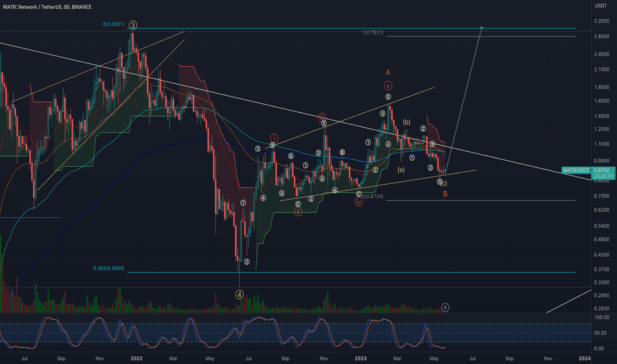Screen dimensions: 617x364
Task: Click the 0.3700 price axis label
Action: [602, 269]
